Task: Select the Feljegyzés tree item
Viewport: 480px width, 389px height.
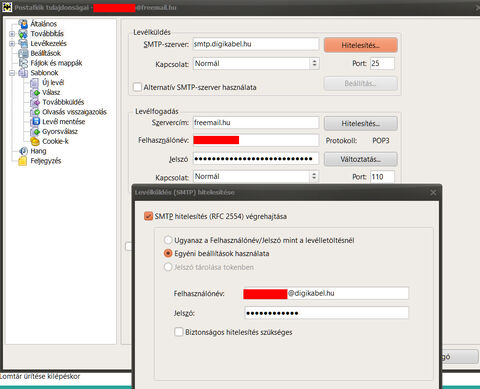Action: (46, 161)
